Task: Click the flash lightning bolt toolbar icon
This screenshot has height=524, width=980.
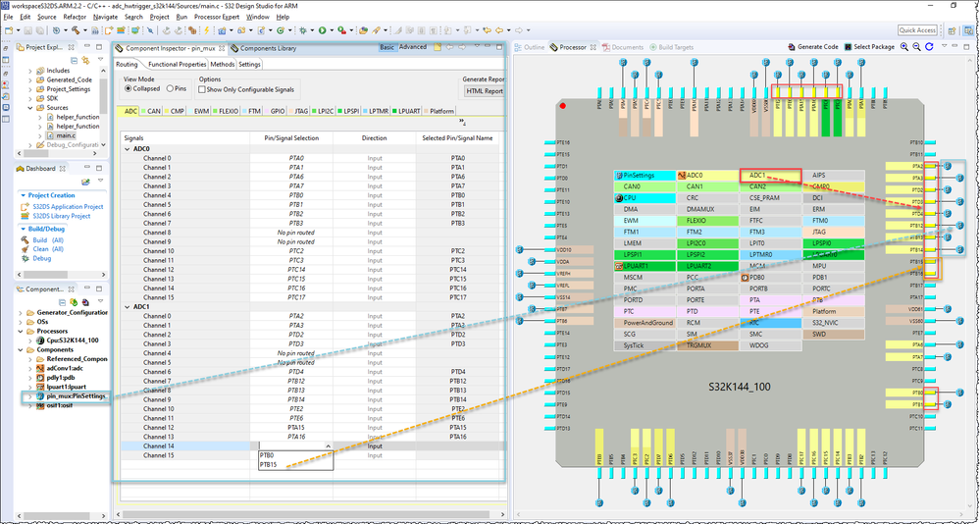Action: [x=207, y=29]
